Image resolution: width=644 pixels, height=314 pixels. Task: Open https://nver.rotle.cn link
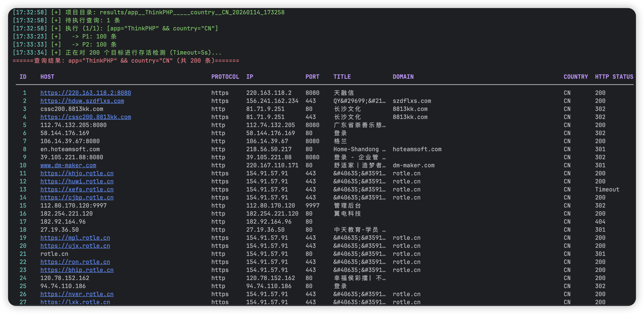coord(77,294)
